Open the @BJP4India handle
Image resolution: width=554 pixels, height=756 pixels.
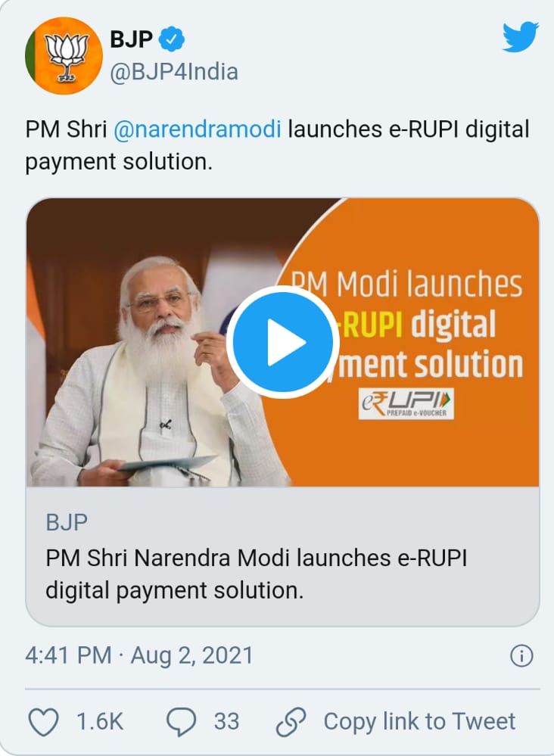coord(174,72)
